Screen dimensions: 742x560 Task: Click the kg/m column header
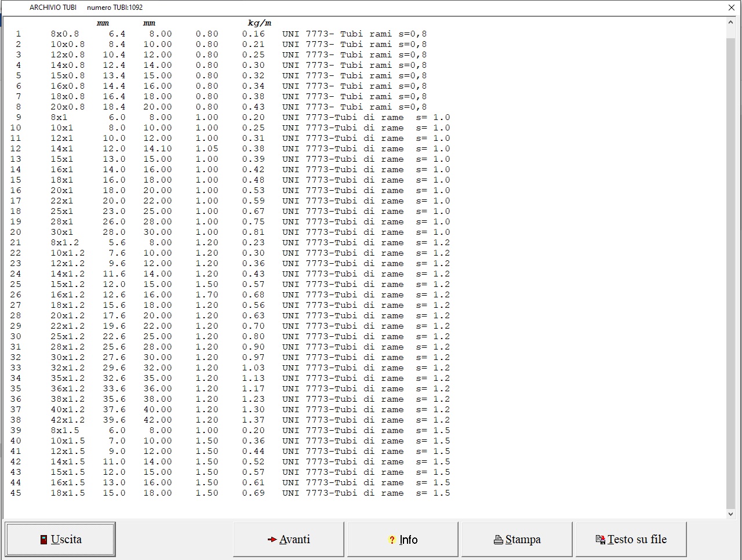(259, 23)
